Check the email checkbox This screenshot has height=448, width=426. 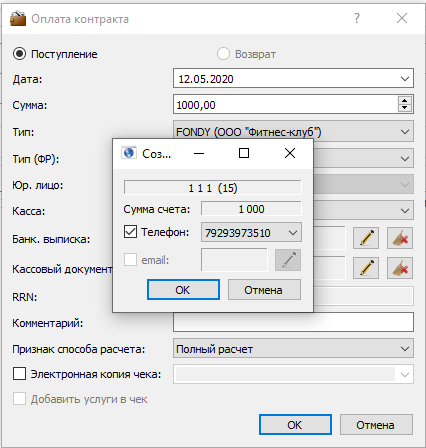coord(130,260)
